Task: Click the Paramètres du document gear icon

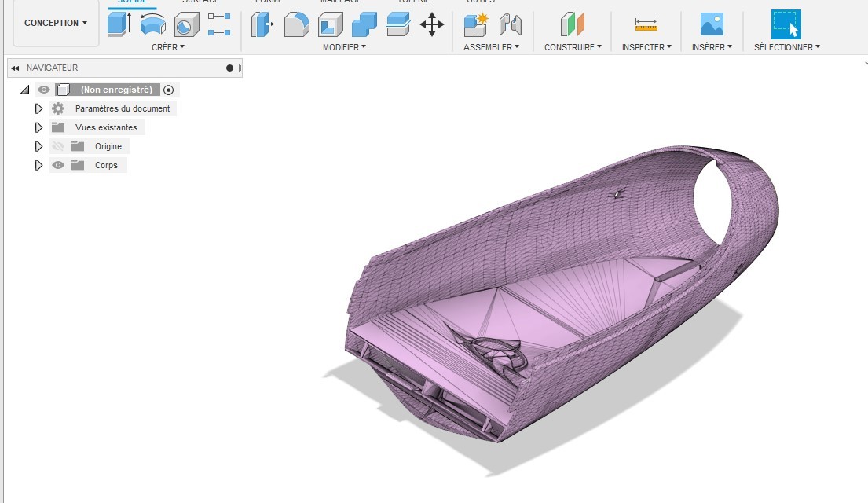Action: pos(58,108)
